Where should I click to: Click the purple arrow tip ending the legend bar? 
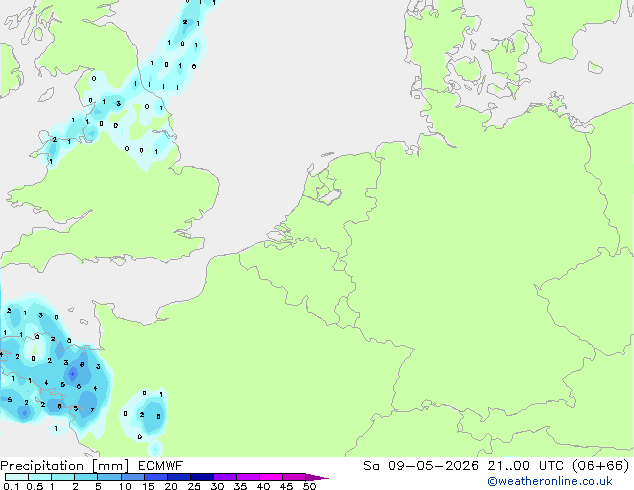pos(318,477)
